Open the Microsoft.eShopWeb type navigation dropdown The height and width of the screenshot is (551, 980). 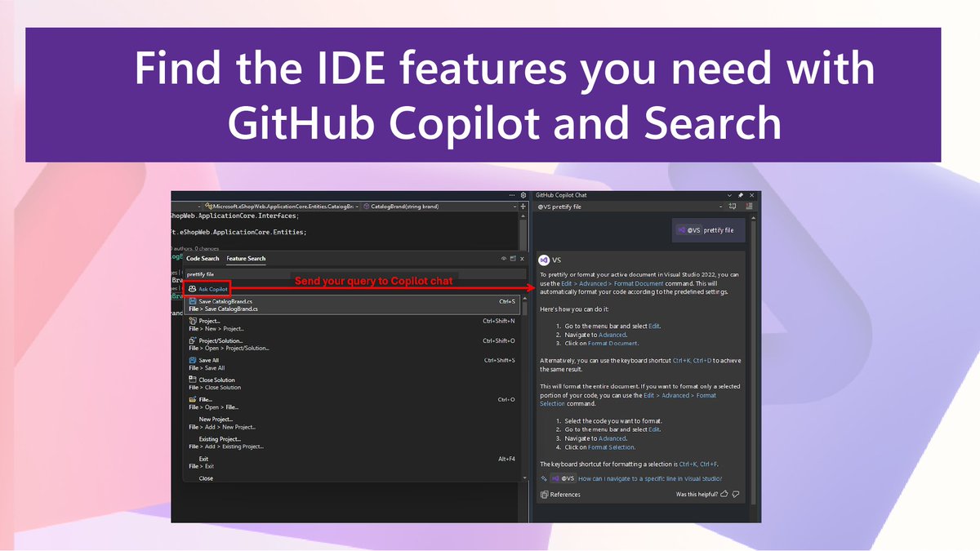281,207
